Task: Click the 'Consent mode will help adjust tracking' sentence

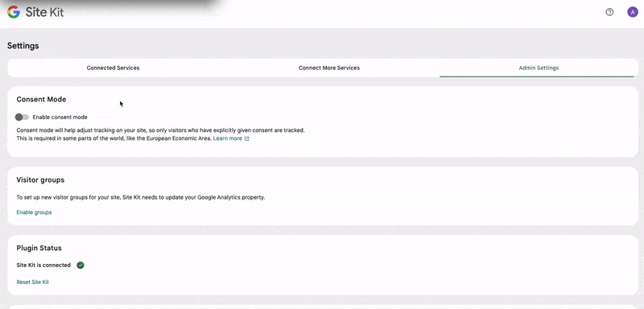Action: pyautogui.click(x=160, y=130)
